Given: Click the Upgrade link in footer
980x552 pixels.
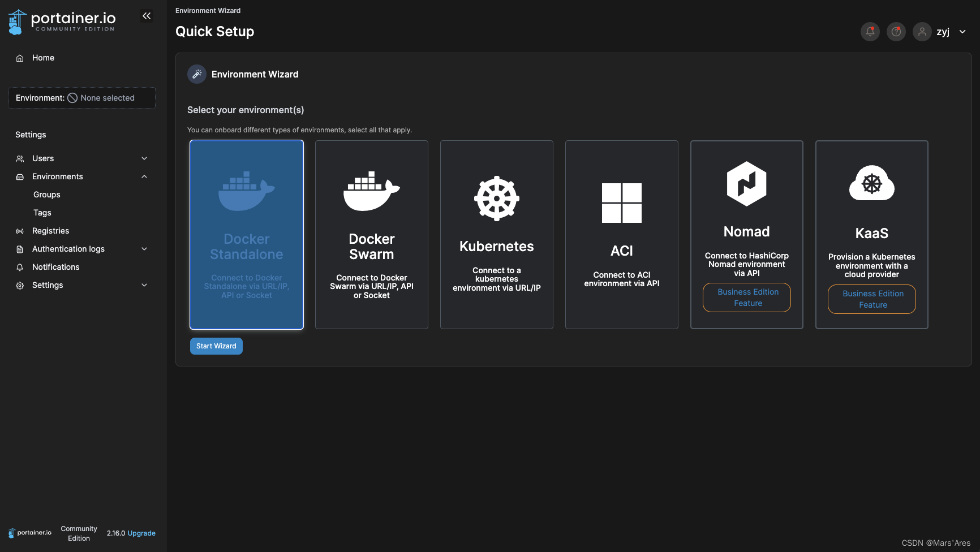Looking at the screenshot, I should tap(141, 533).
